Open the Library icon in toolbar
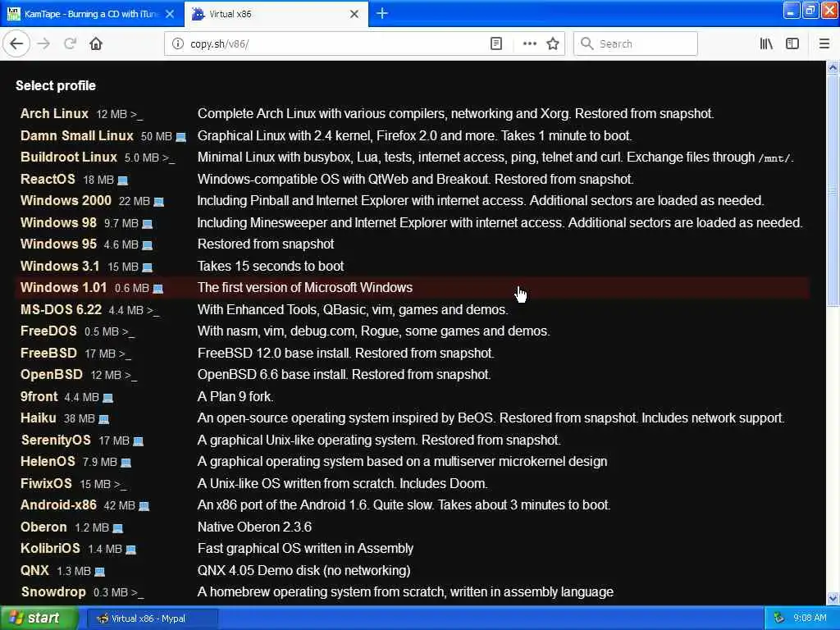Viewport: 840px width, 630px height. click(x=766, y=43)
